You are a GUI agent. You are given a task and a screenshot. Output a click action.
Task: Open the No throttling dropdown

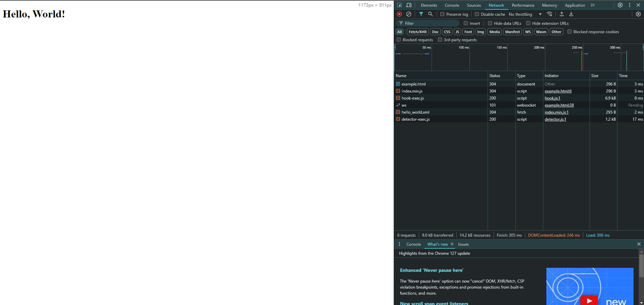(x=525, y=14)
